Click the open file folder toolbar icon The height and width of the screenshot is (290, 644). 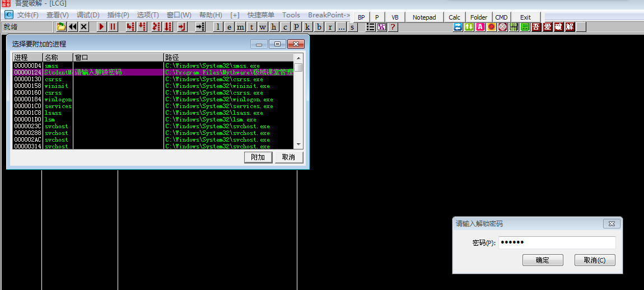[61, 27]
